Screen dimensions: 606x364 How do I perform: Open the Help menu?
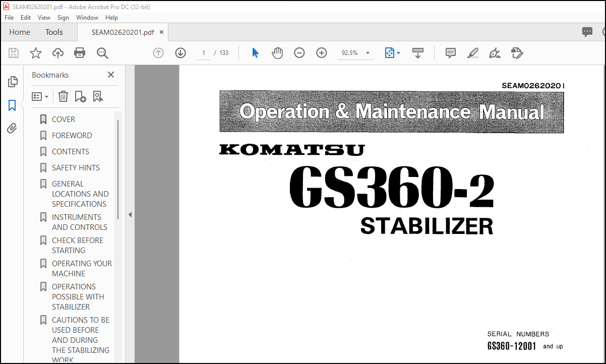[111, 17]
